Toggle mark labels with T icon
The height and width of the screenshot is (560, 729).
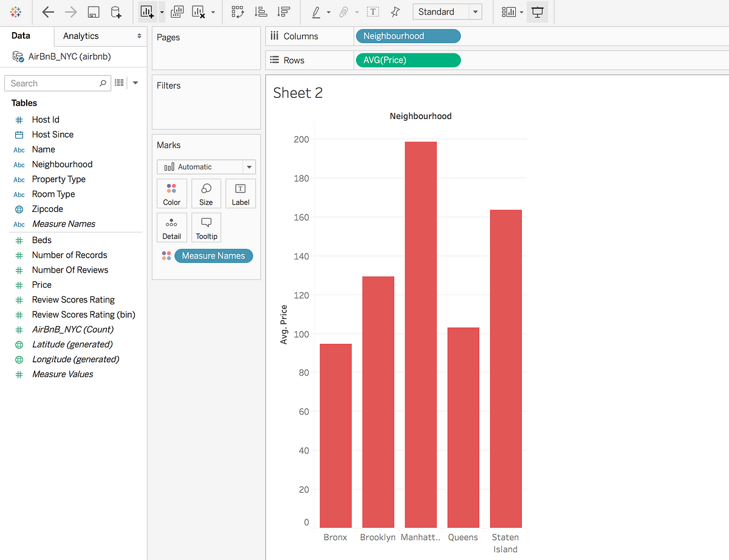(373, 12)
